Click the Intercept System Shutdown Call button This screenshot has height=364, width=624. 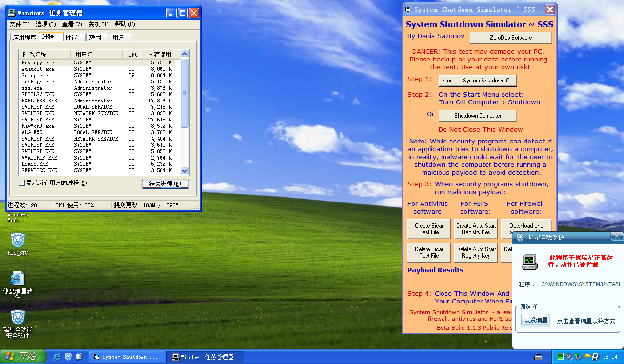pyautogui.click(x=477, y=81)
